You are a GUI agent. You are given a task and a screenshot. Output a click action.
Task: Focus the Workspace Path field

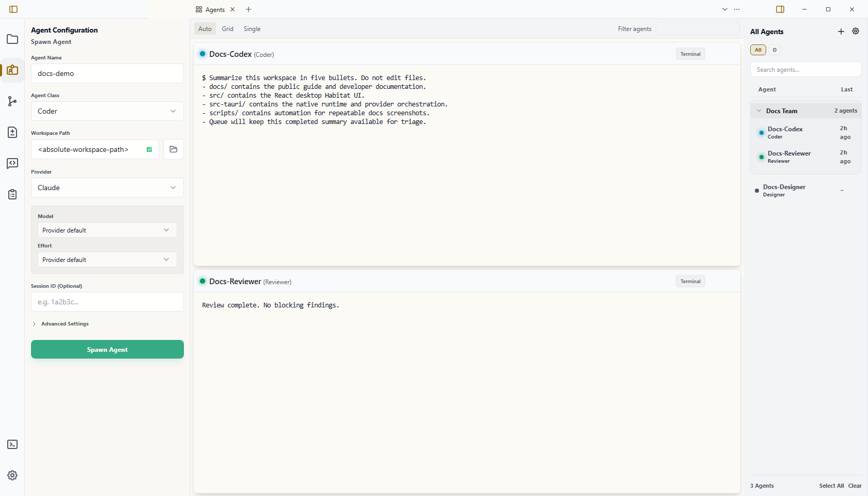pyautogui.click(x=95, y=149)
